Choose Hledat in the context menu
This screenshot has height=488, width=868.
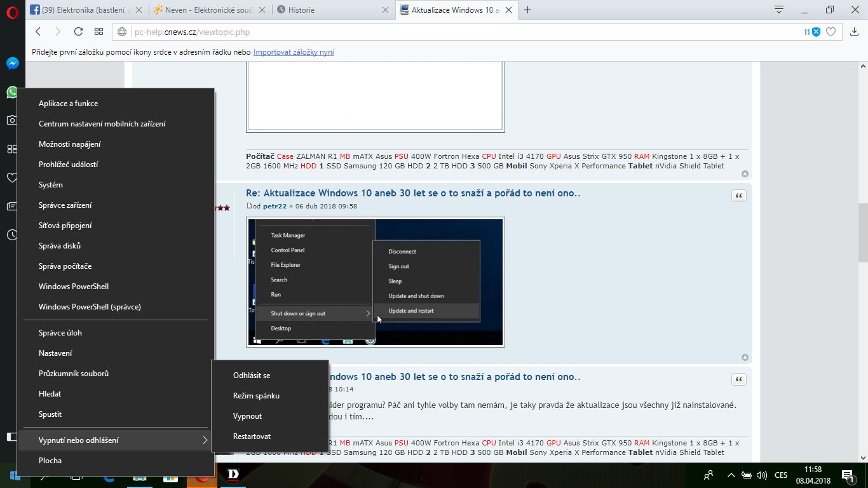click(116, 394)
